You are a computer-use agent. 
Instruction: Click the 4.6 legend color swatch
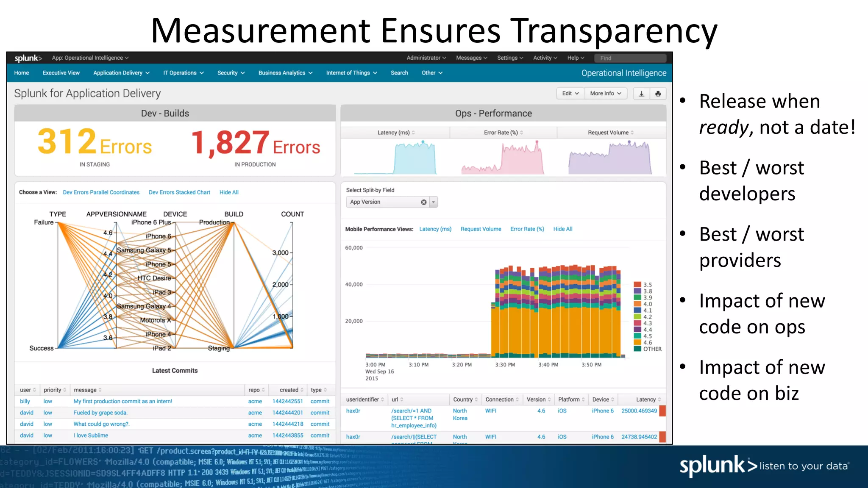click(637, 342)
